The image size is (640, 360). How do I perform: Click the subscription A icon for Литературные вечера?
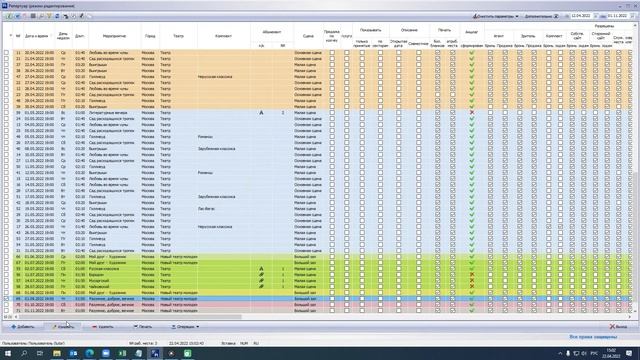point(261,112)
